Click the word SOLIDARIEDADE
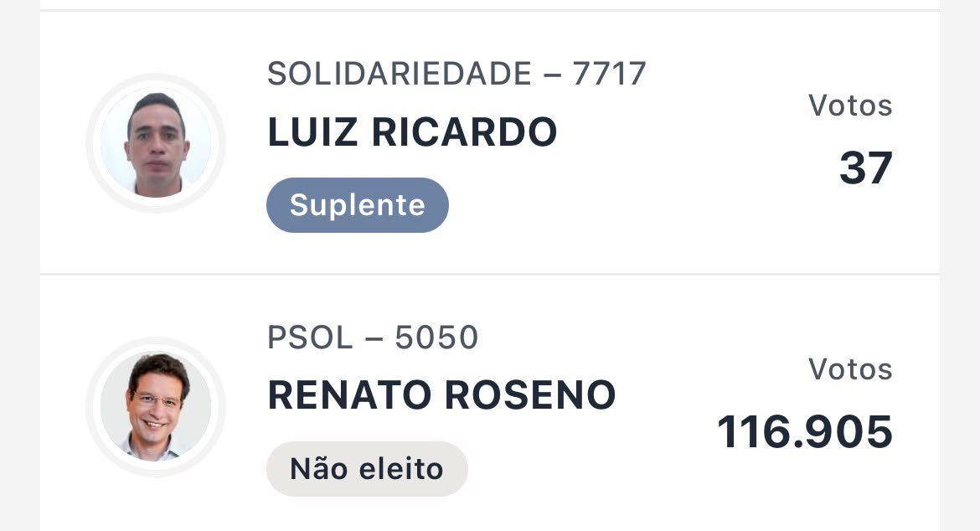Image resolution: width=980 pixels, height=531 pixels. coord(400,74)
